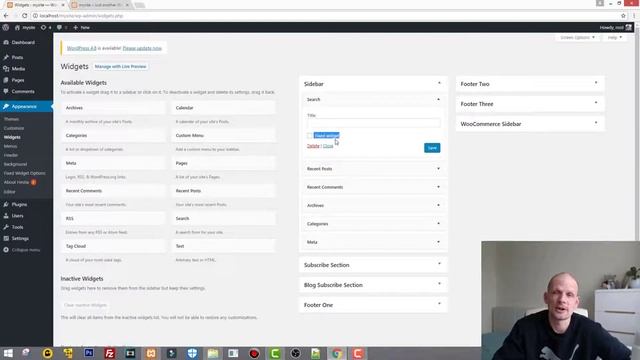Screen dimensions: 640x360
Task: Select the Text available widget
Action: (x=224, y=246)
